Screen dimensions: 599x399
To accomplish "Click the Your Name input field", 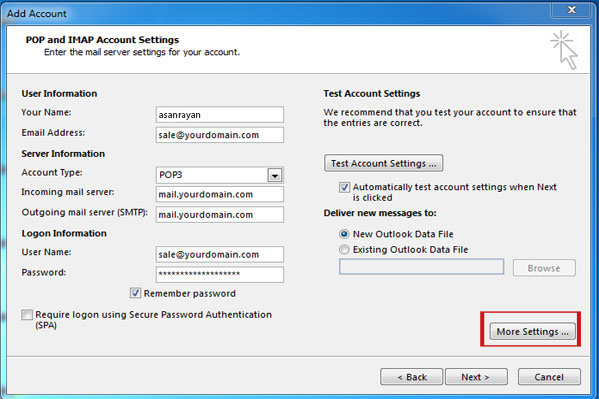I will (220, 115).
